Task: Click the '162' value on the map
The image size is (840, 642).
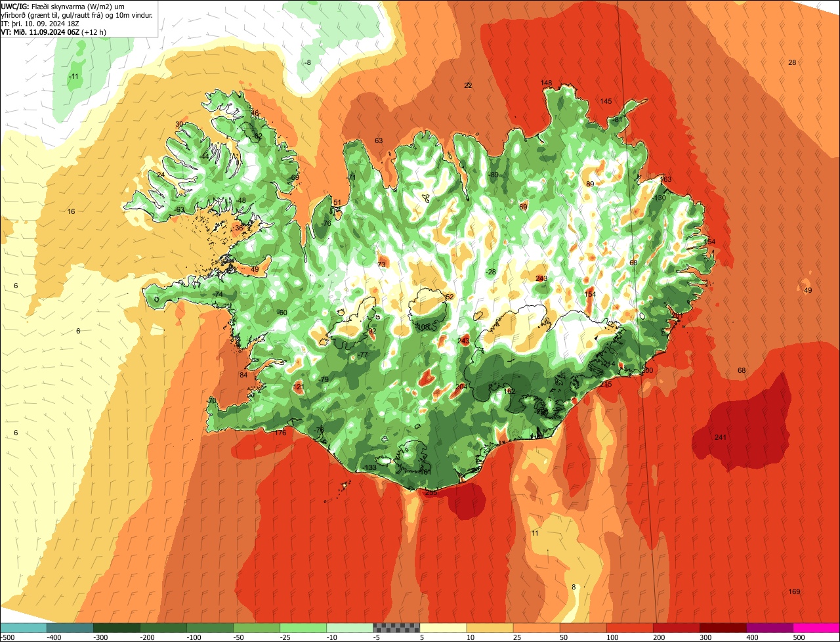Action: [x=509, y=391]
